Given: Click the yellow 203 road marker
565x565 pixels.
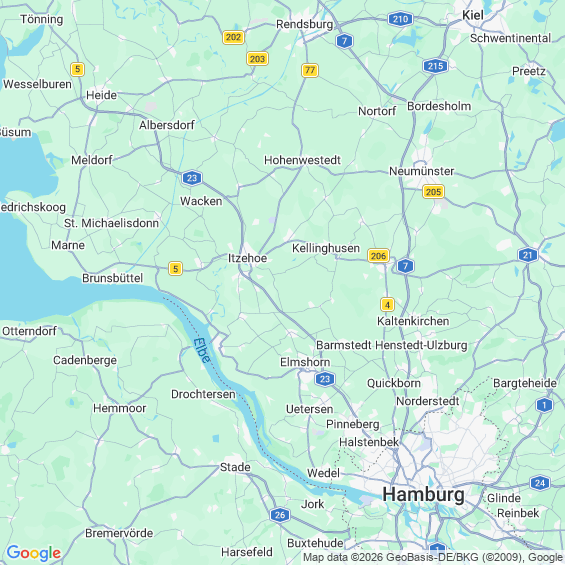Looking at the screenshot, I should 257,59.
